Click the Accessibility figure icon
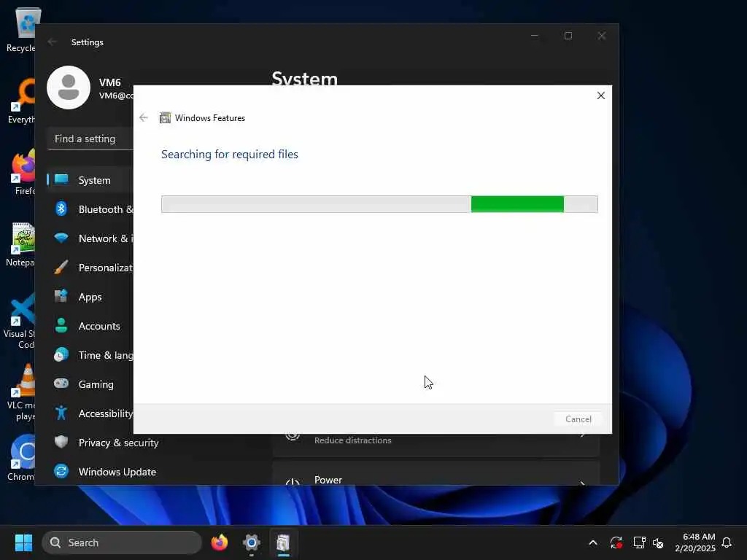The width and height of the screenshot is (747, 560). point(61,413)
